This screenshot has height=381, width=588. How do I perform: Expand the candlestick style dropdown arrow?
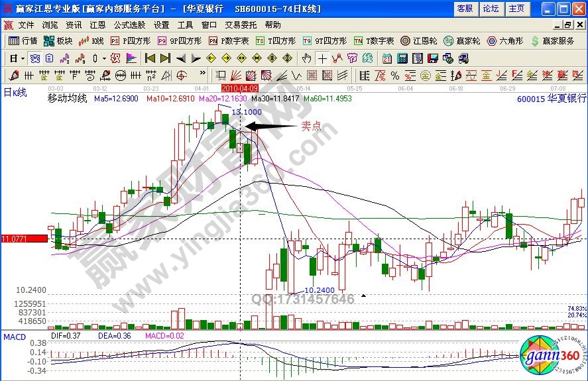pyautogui.click(x=103, y=58)
